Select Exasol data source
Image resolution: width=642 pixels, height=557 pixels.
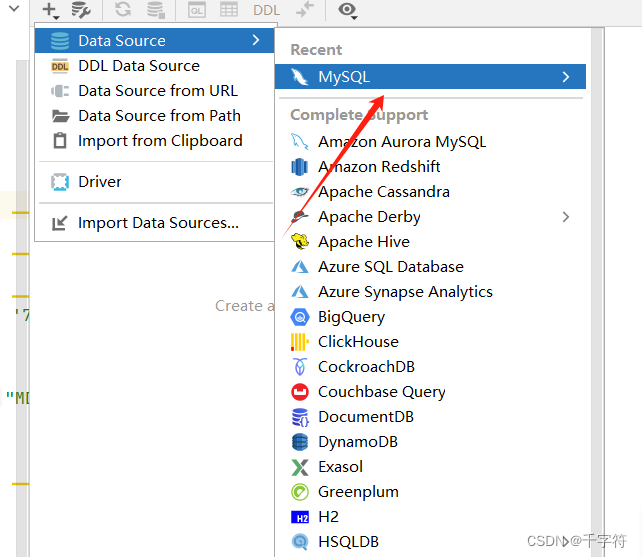click(430, 466)
